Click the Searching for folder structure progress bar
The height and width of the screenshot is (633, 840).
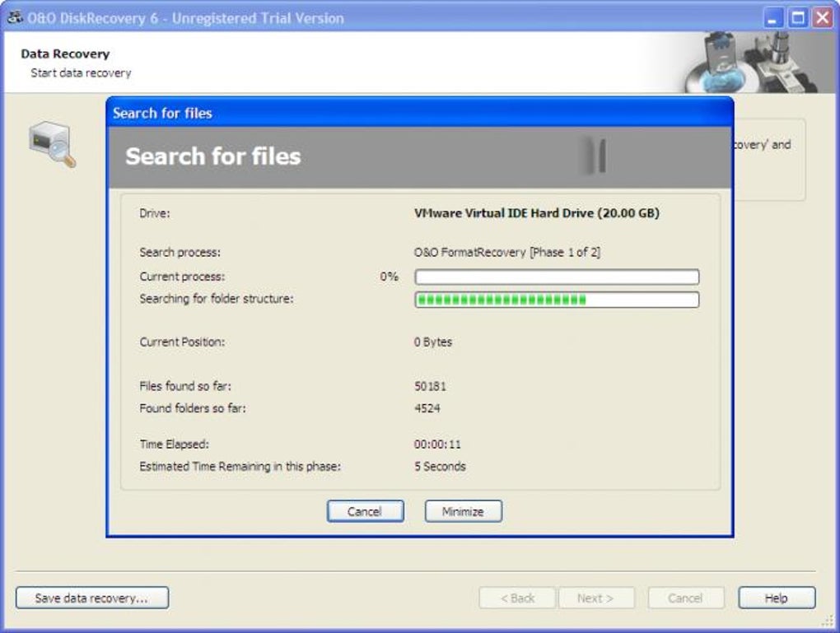click(557, 300)
